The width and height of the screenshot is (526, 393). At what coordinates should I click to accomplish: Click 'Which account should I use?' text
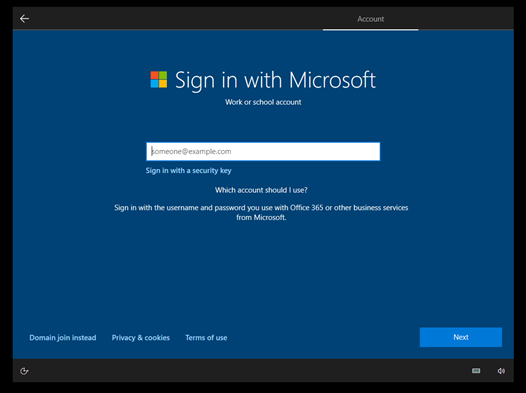[261, 190]
